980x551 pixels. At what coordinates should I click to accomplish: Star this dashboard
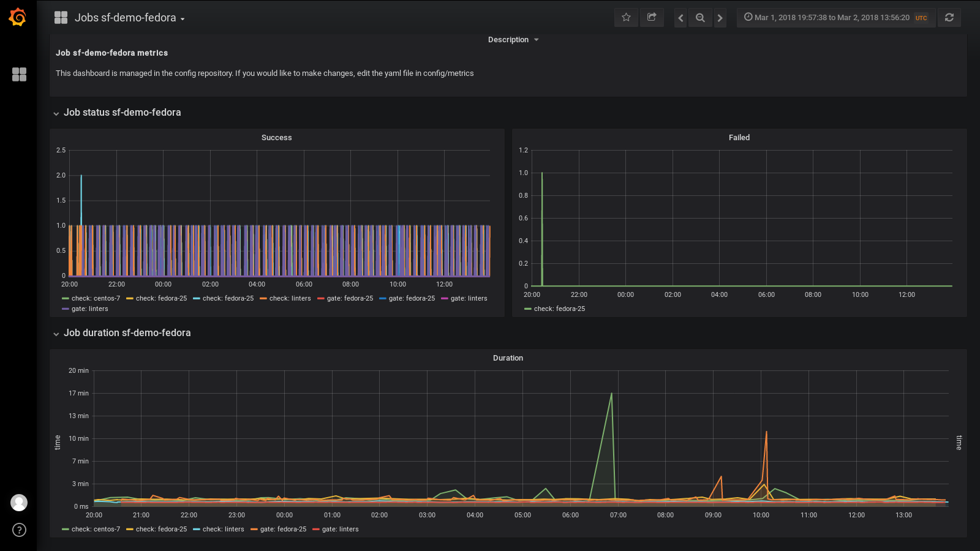pyautogui.click(x=626, y=18)
